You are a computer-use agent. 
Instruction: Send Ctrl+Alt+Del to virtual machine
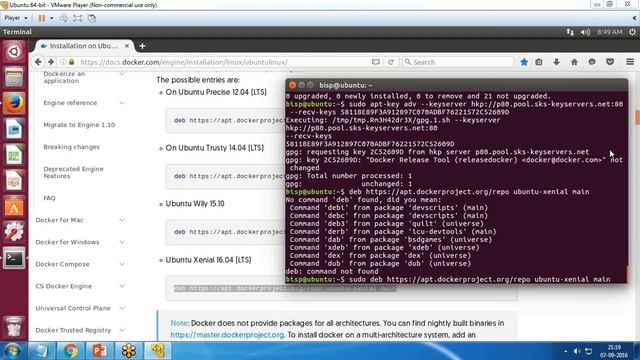[x=64, y=18]
